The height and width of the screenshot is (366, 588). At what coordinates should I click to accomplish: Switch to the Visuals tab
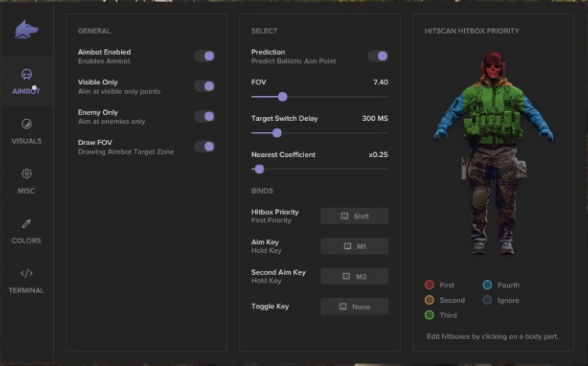[x=27, y=131]
